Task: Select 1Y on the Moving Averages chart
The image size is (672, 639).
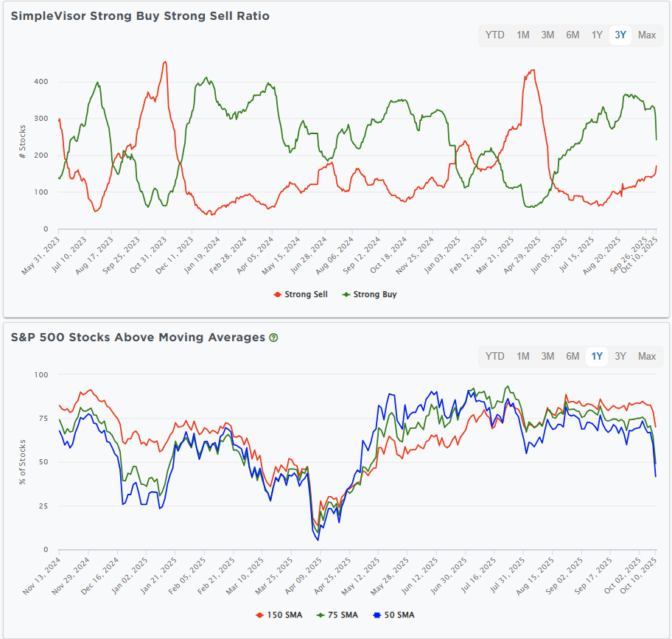Action: [596, 356]
